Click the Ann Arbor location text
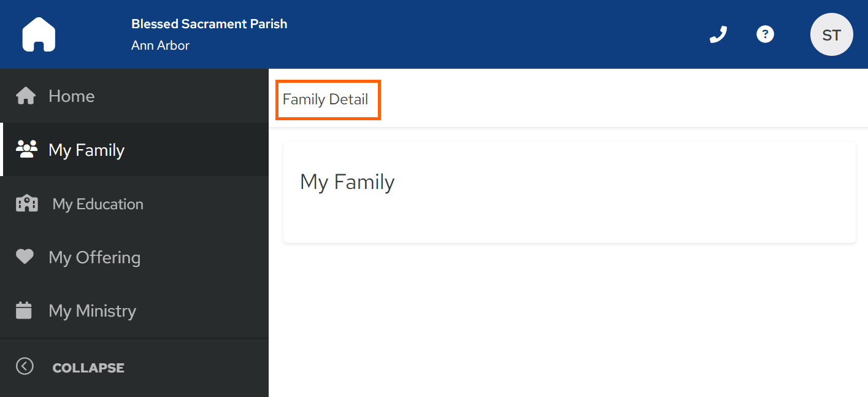This screenshot has height=397, width=868. coord(160,45)
